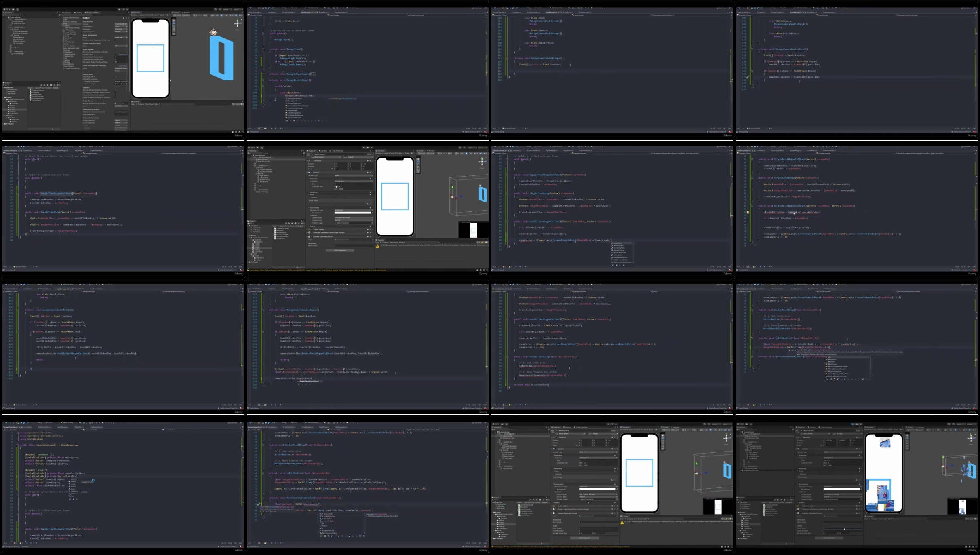The height and width of the screenshot is (555, 980).
Task: Click Clear button in Editor settings frame's Console
Action: tap(133, 104)
